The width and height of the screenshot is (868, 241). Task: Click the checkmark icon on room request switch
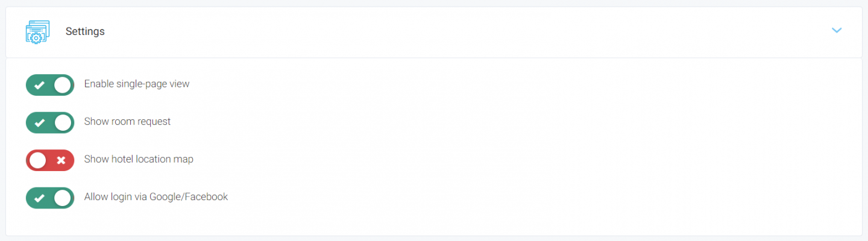pyautogui.click(x=39, y=123)
